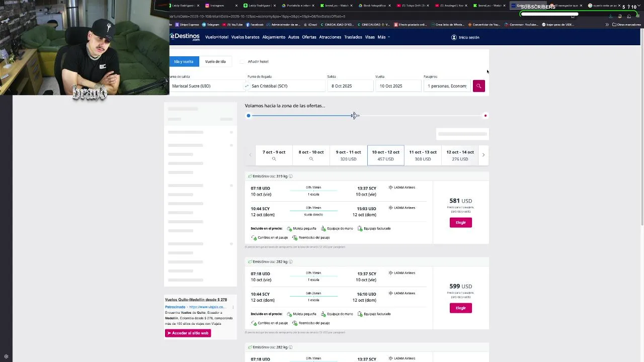Screen dimensions: 644x362
Task: Click Maleta pequeña icon in 599 USD offer
Action: [x=289, y=314]
